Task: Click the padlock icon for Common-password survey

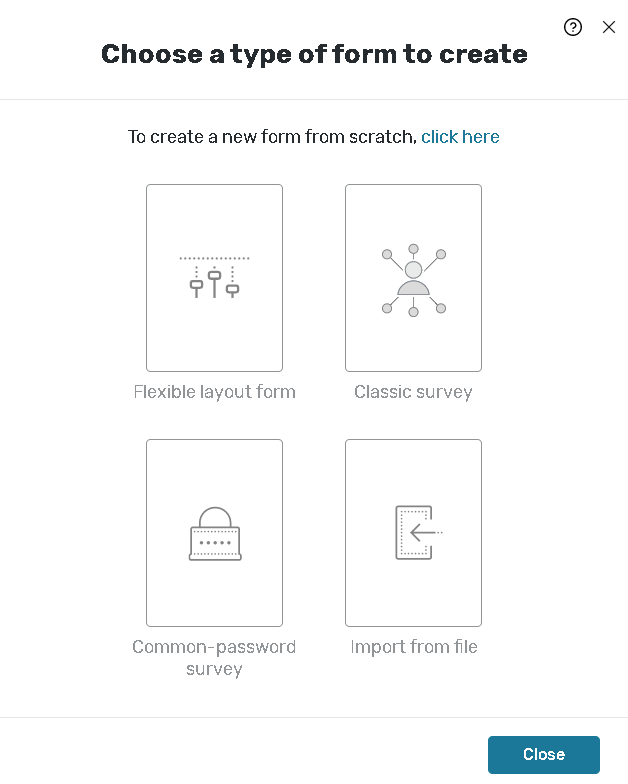Action: point(214,534)
